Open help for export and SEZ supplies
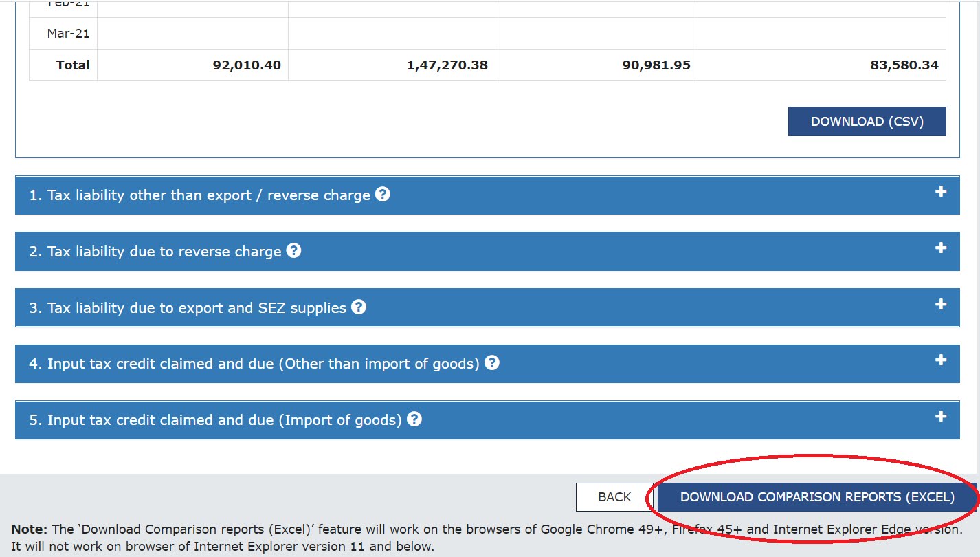 (x=359, y=307)
